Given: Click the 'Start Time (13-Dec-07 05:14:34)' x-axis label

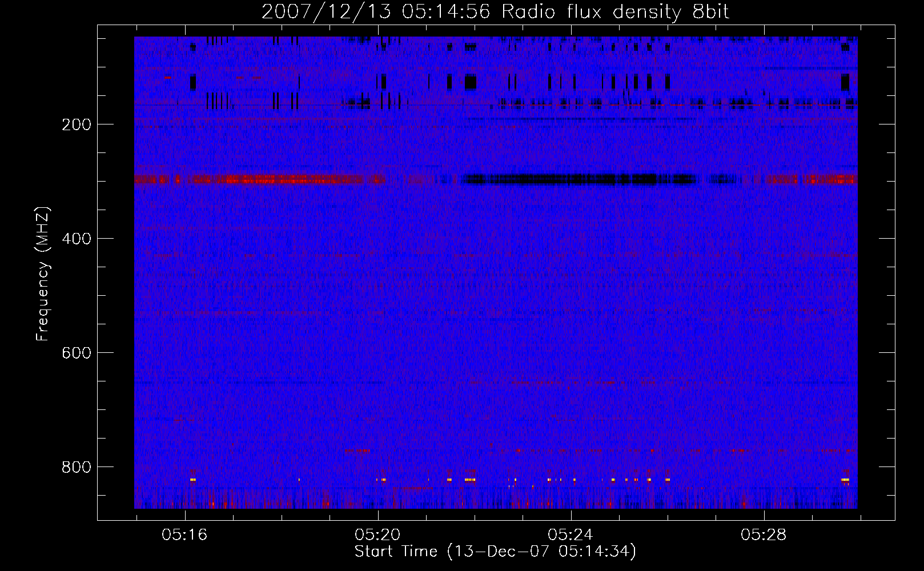Looking at the screenshot, I should tap(495, 552).
